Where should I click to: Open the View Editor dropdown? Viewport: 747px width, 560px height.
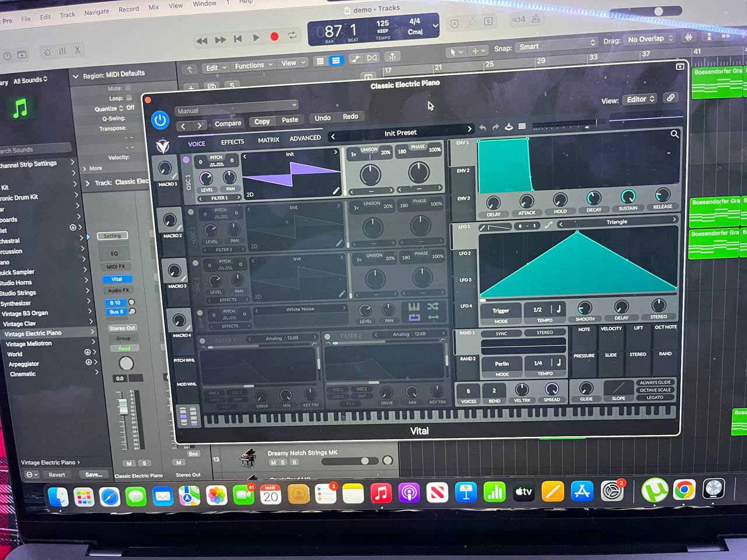pyautogui.click(x=640, y=99)
